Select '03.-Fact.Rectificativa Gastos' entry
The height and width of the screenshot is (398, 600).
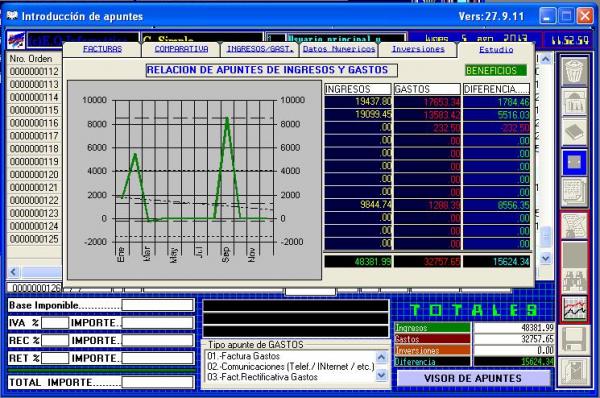pos(262,377)
